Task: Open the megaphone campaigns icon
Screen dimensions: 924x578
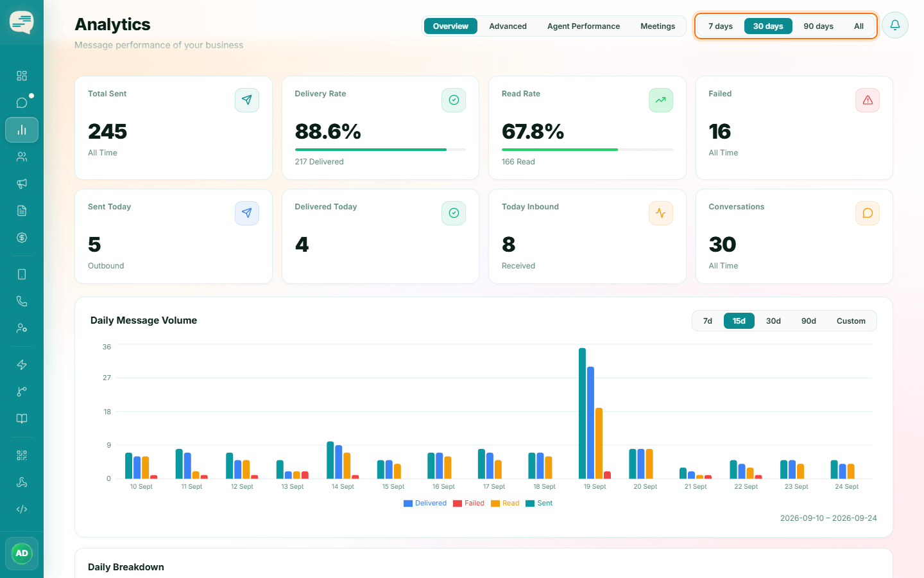Action: coord(22,184)
